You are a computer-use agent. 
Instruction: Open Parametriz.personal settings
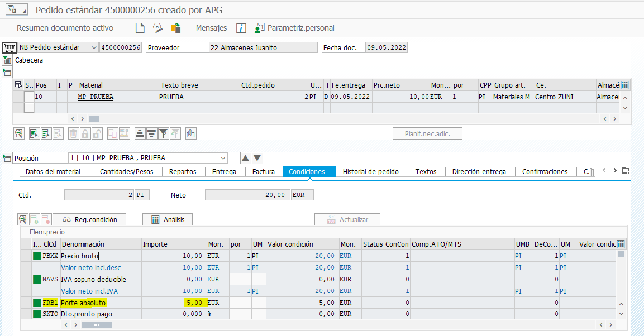(294, 28)
